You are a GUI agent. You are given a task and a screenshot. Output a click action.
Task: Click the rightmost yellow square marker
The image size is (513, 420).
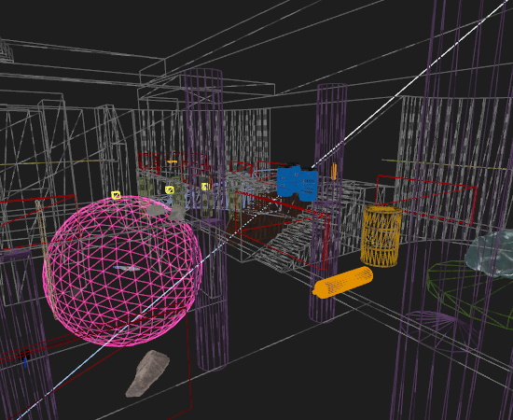(x=205, y=187)
